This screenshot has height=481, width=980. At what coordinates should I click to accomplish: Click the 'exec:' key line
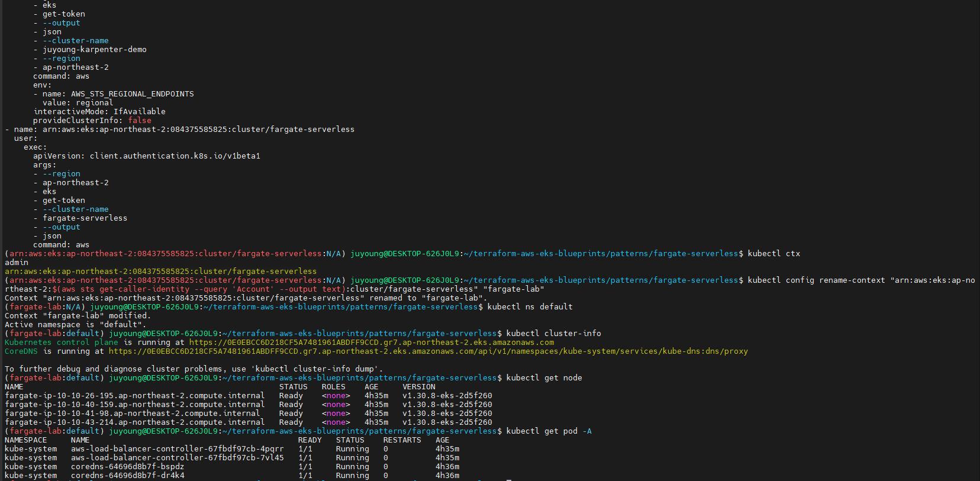pyautogui.click(x=35, y=147)
